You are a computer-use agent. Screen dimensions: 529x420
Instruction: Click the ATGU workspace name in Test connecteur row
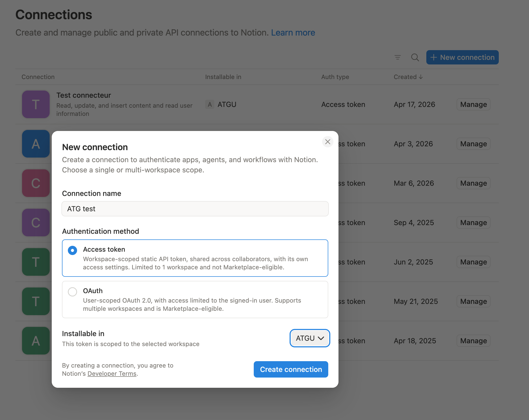(227, 104)
